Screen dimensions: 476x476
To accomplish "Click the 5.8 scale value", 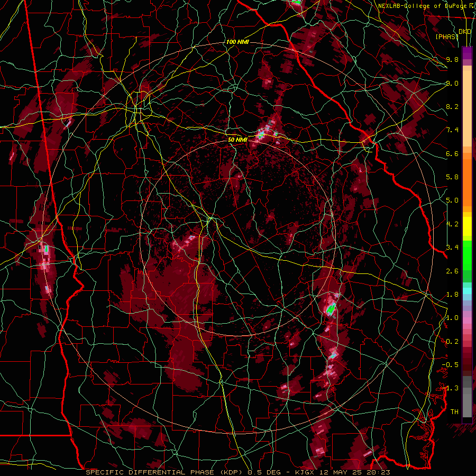I will (x=452, y=177).
